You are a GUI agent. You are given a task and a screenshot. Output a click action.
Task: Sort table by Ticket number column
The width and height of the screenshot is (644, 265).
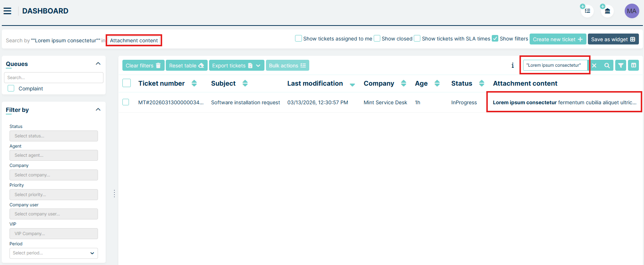(x=194, y=83)
